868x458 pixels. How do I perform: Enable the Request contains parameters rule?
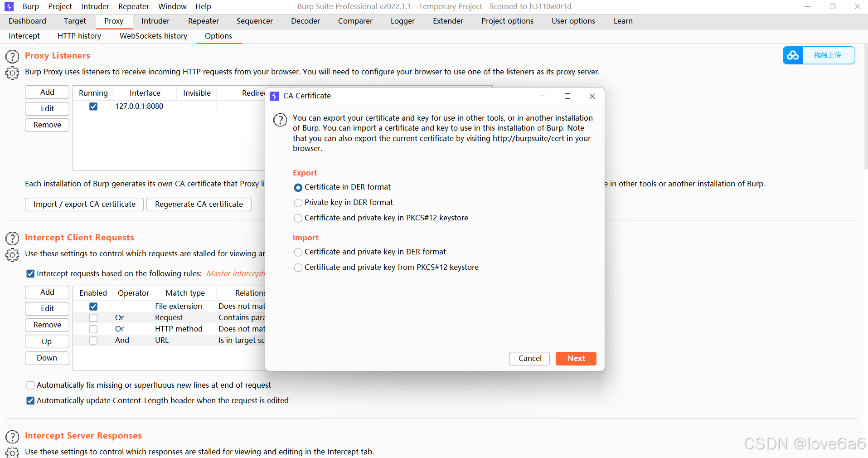point(93,318)
